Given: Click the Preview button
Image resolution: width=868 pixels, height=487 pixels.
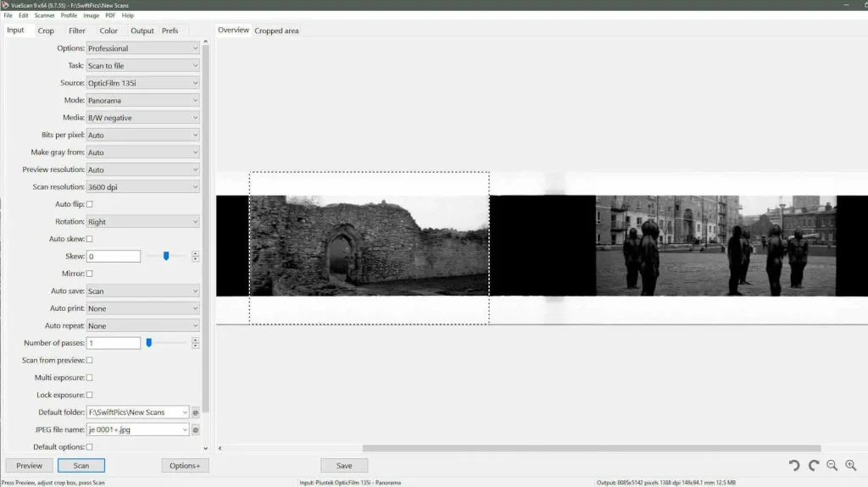Looking at the screenshot, I should click(x=30, y=466).
